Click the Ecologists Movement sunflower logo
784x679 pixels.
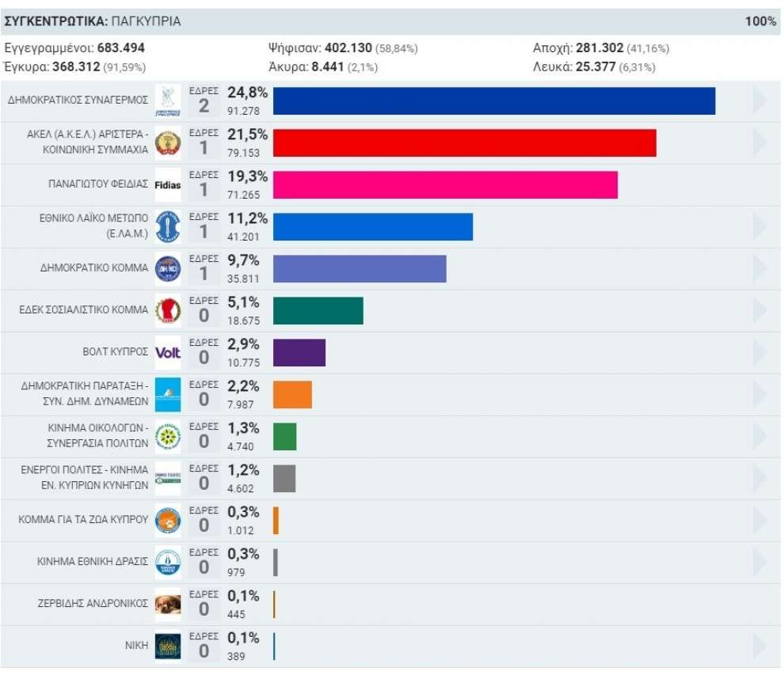(168, 437)
